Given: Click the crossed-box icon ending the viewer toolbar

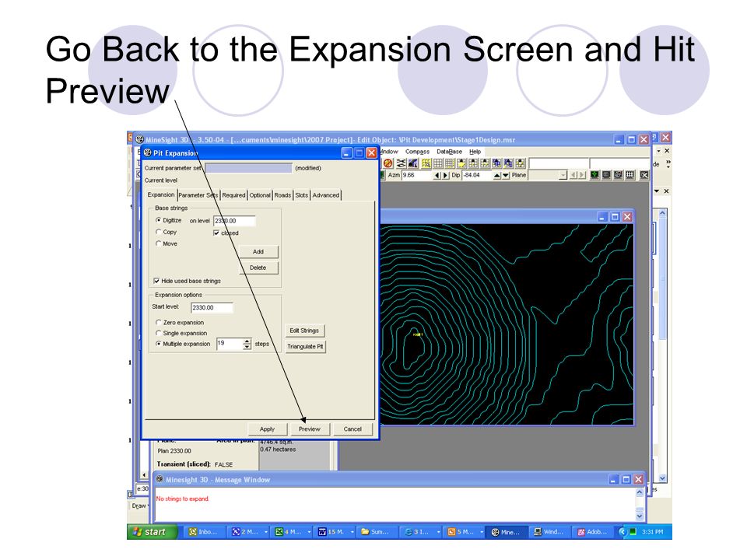Looking at the screenshot, I should 644,175.
